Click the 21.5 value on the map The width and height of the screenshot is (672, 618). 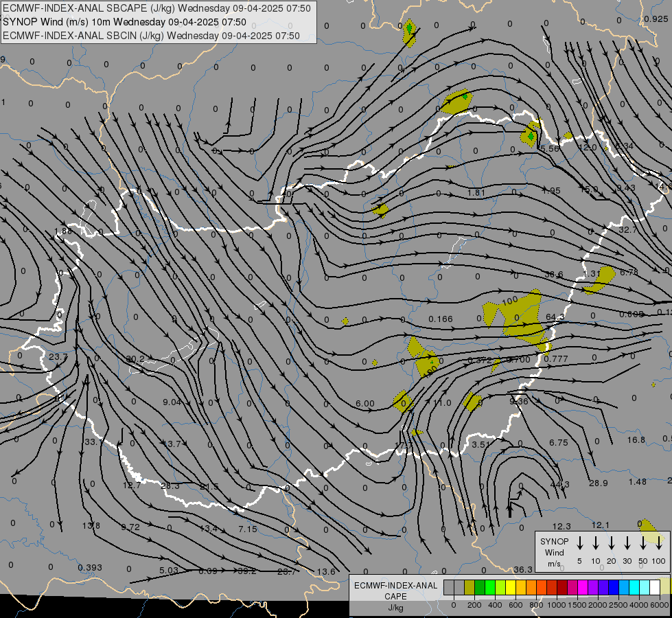click(209, 486)
